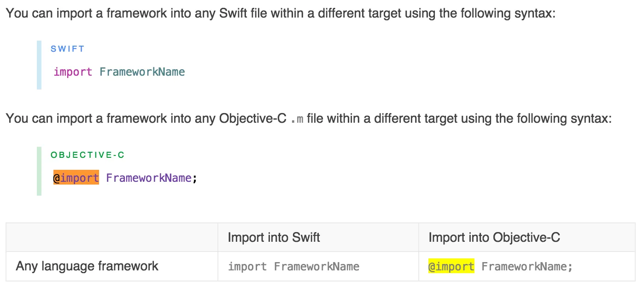This screenshot has height=287, width=644.
Task: Click the import keyword in the table's Swift cell
Action: coord(247,267)
